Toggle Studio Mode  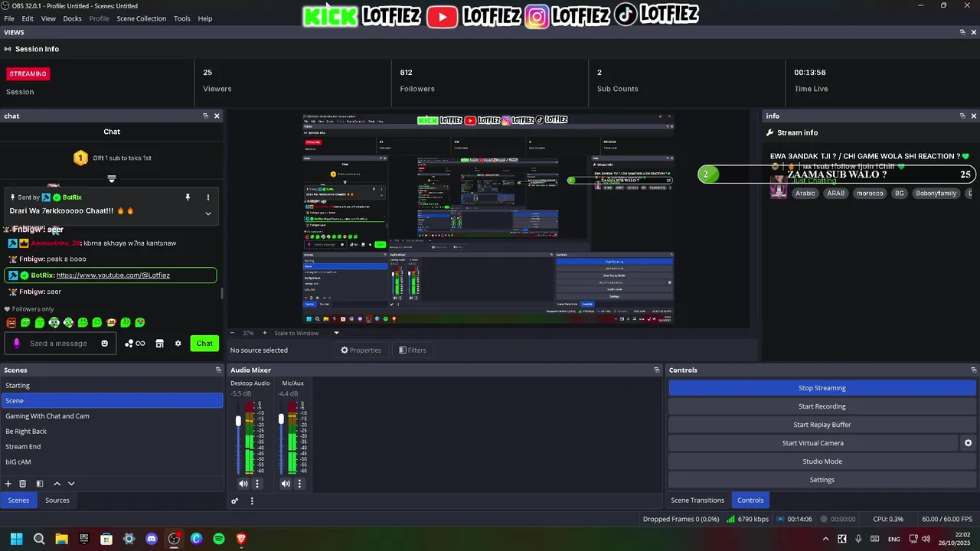[822, 461]
